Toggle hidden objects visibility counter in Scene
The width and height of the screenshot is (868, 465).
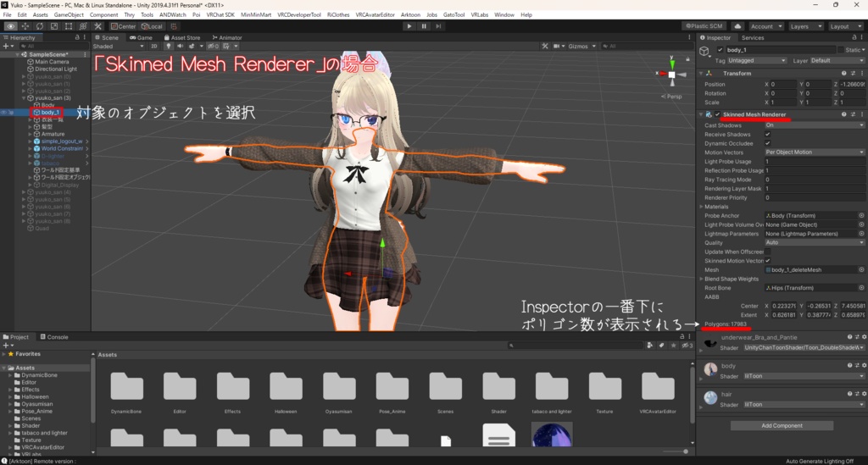click(x=213, y=46)
